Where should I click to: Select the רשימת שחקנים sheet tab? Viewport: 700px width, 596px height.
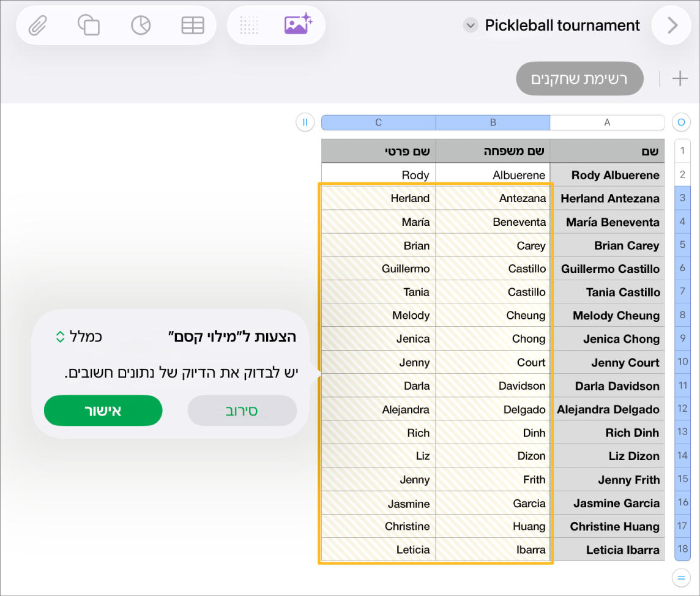tap(579, 78)
